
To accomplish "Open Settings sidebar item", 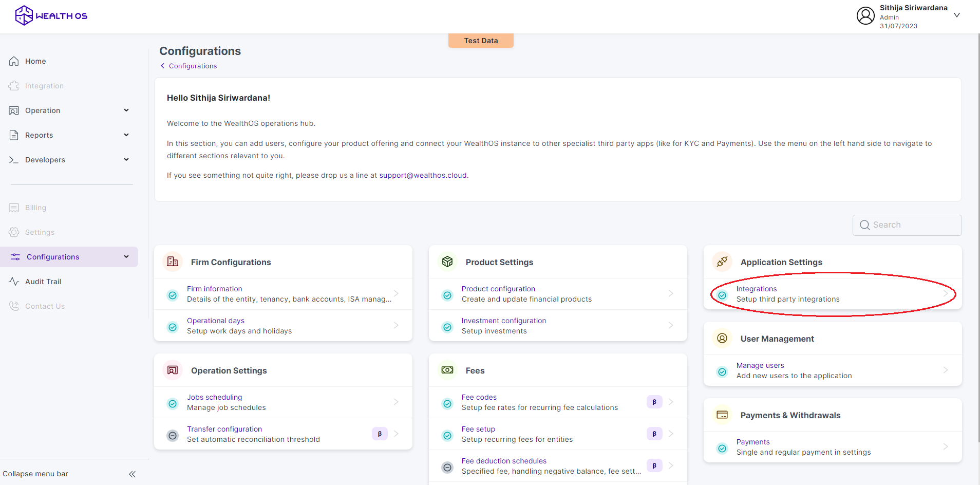I will (40, 232).
